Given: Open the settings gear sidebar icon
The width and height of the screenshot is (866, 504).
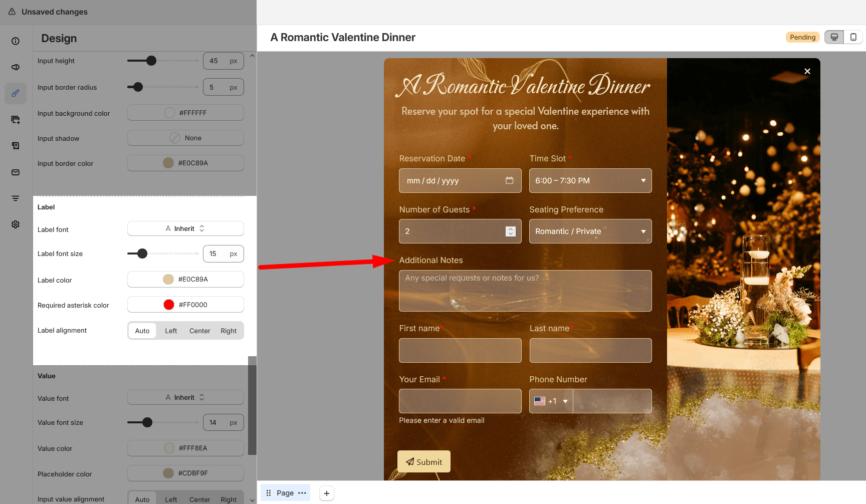Looking at the screenshot, I should [16, 224].
